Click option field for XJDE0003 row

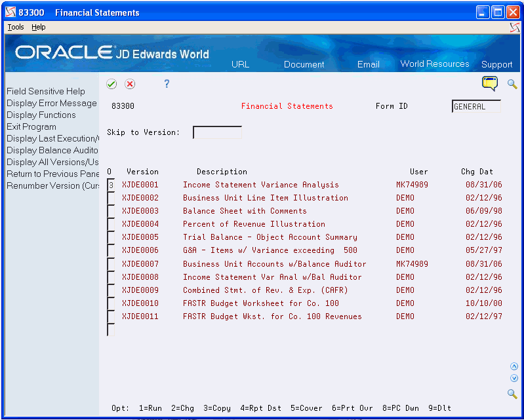point(111,211)
